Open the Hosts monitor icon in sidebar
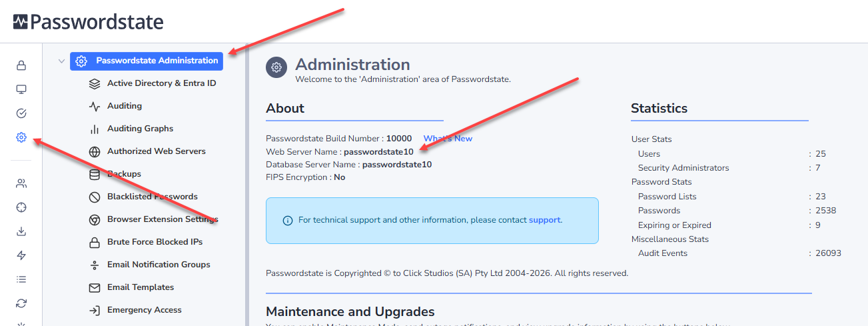 [21, 89]
